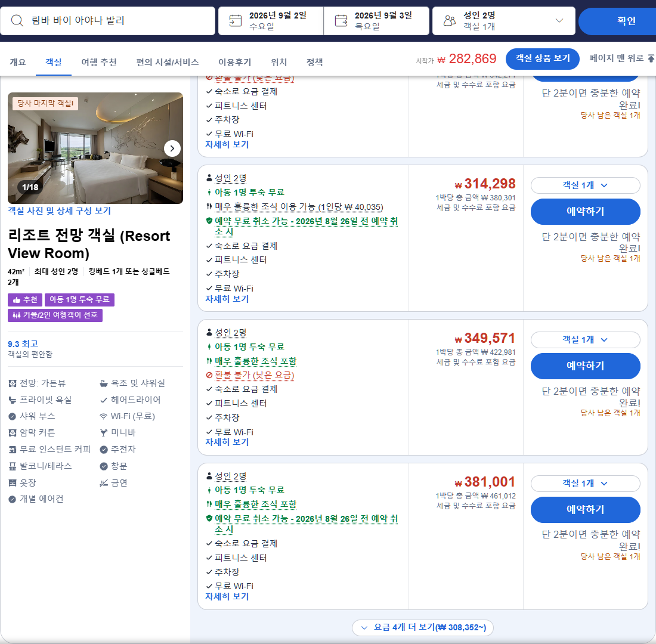Viewport: 656px width, 644px height.
Task: Switch to the 정책 tab
Action: [x=314, y=63]
